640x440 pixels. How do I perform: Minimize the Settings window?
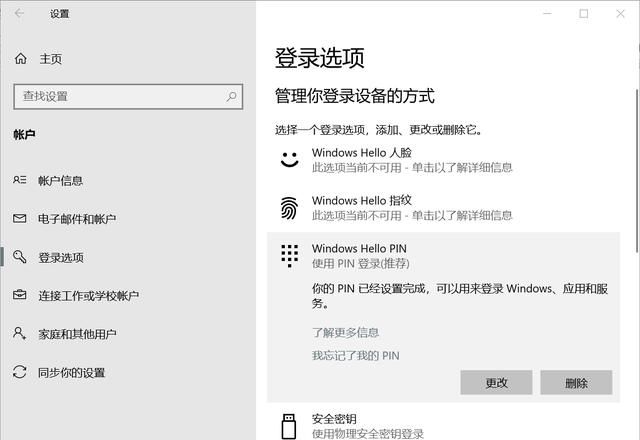(548, 13)
